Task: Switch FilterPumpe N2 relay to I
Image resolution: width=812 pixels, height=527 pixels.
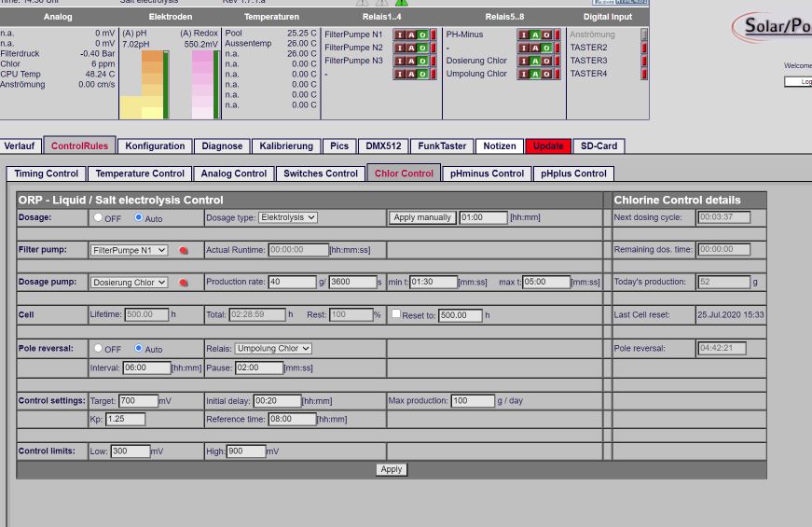Action: [x=400, y=48]
